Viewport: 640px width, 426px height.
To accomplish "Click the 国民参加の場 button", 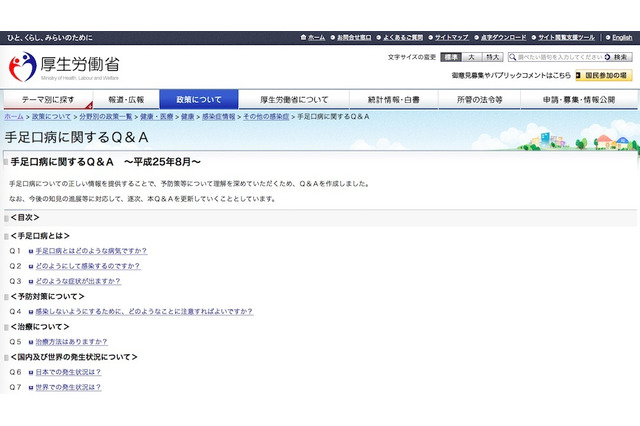I will coord(605,75).
